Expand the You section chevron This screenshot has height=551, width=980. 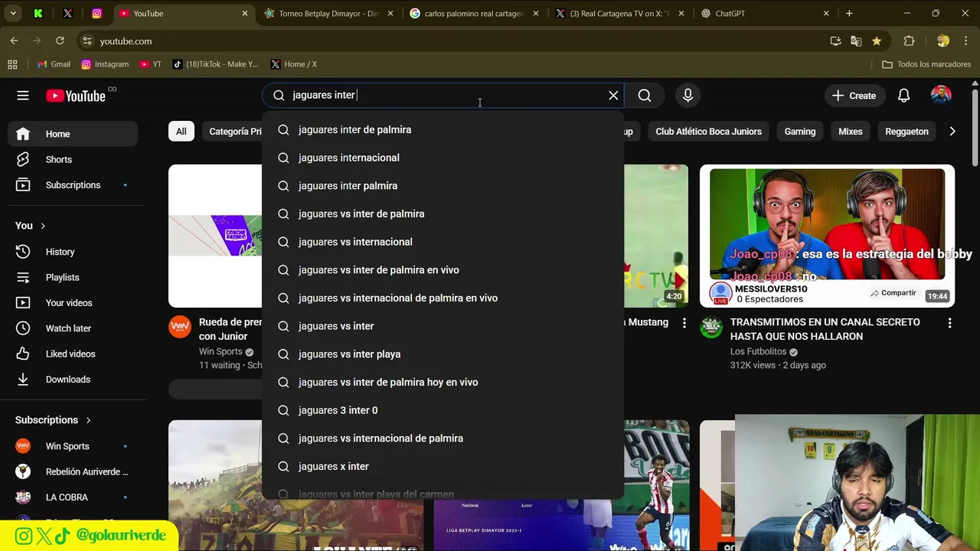tap(43, 226)
